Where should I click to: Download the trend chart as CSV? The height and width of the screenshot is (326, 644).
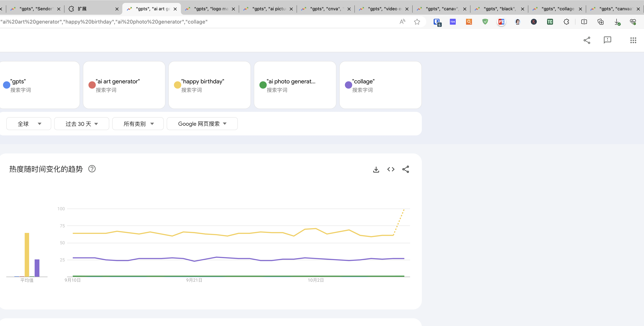[376, 169]
